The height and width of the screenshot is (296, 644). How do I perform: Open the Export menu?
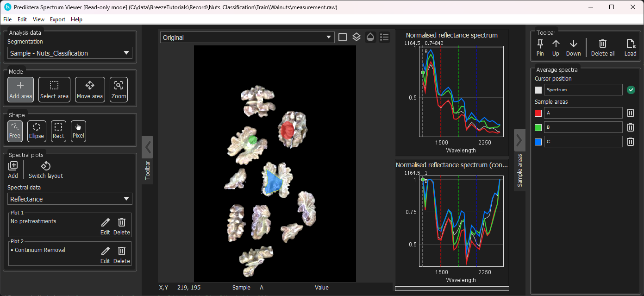pos(57,19)
